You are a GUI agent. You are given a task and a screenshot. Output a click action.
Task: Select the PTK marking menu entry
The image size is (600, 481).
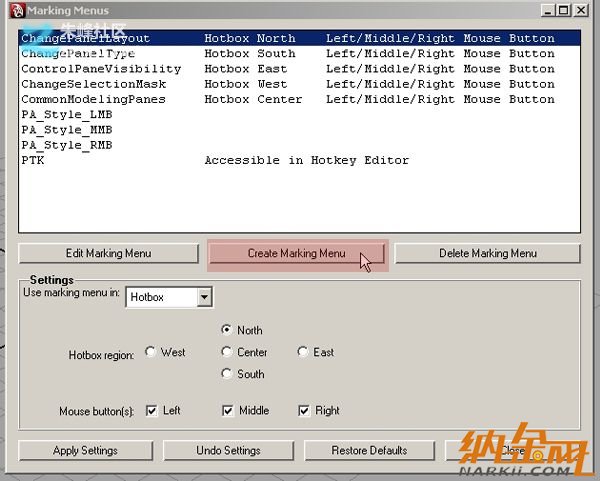[x=33, y=160]
